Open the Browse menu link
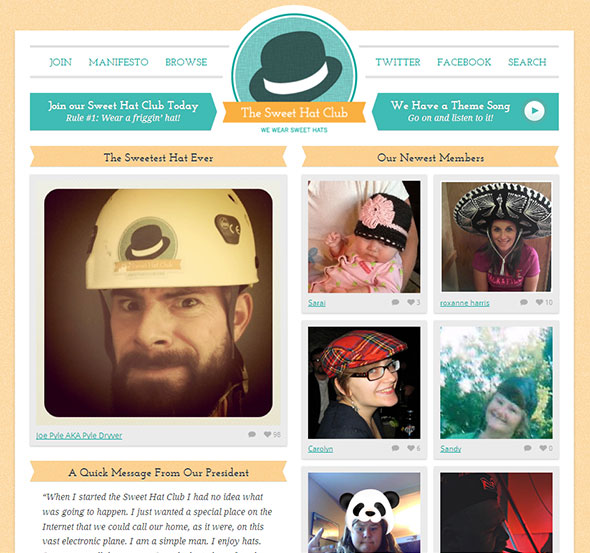This screenshot has height=553, width=590. pyautogui.click(x=186, y=62)
